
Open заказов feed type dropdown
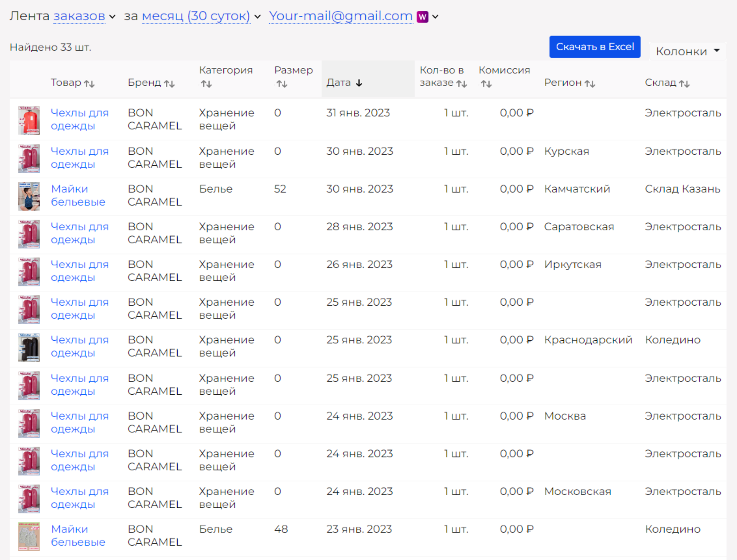(84, 16)
